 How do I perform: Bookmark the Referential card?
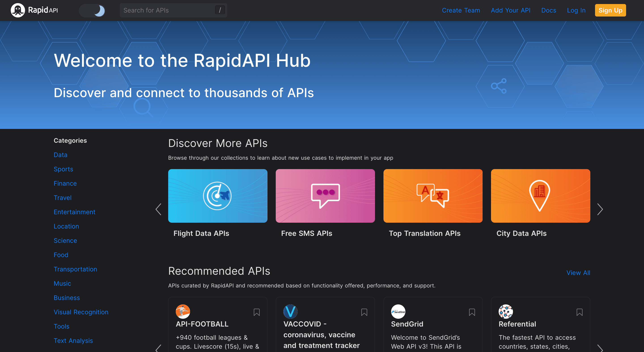pos(580,312)
